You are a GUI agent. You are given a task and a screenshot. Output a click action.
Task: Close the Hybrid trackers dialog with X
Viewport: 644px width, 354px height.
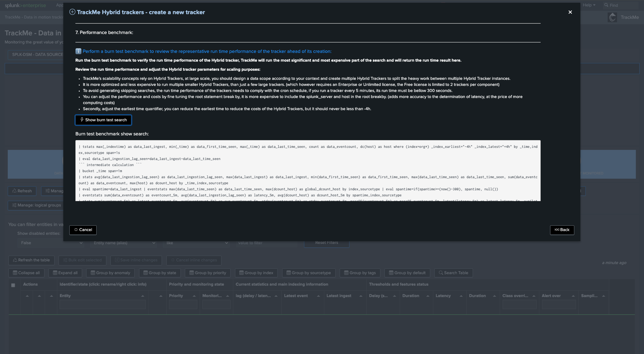(570, 12)
